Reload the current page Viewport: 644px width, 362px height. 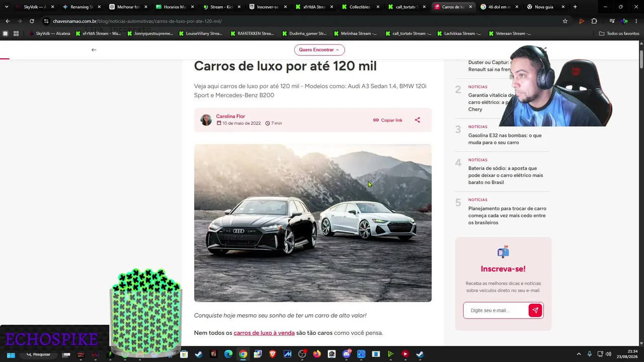32,21
